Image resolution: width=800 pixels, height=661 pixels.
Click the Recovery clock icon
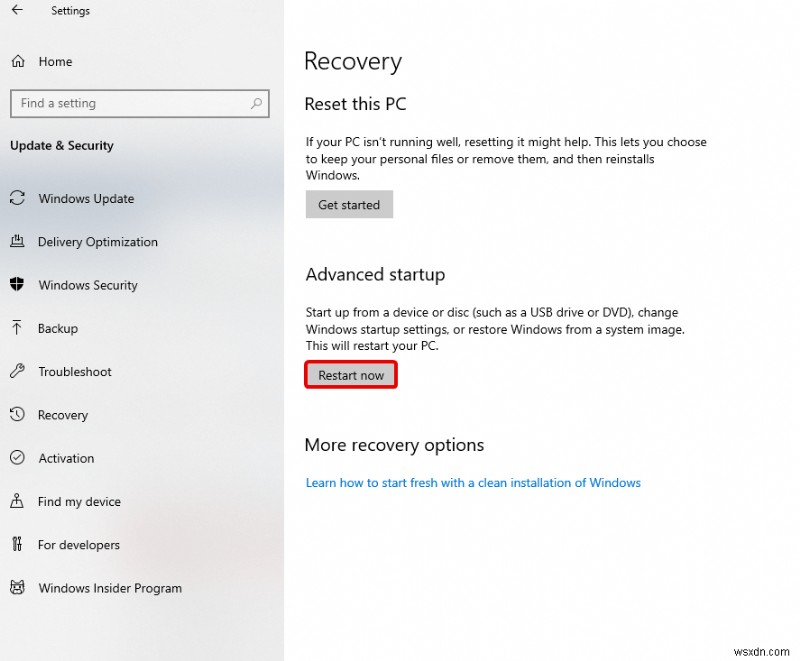(17, 415)
